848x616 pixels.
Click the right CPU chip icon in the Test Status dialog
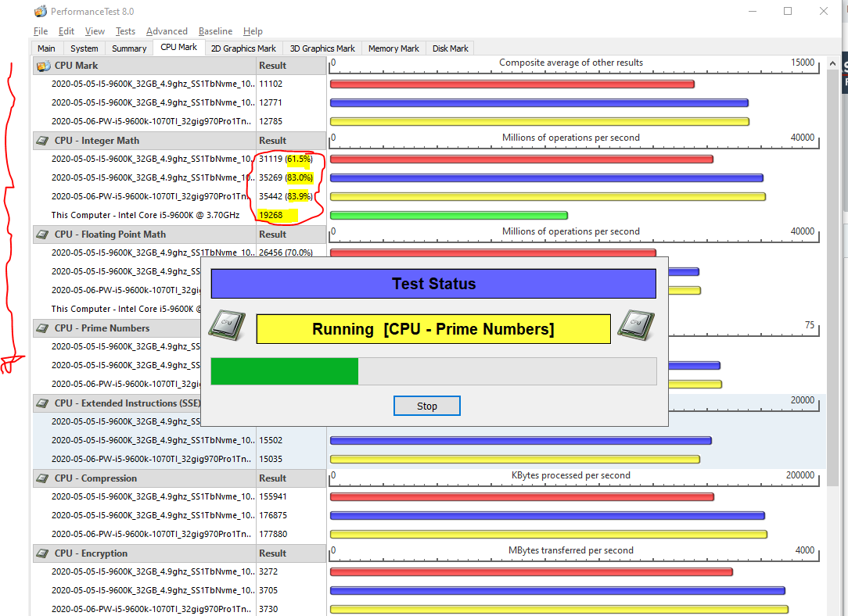pos(636,325)
